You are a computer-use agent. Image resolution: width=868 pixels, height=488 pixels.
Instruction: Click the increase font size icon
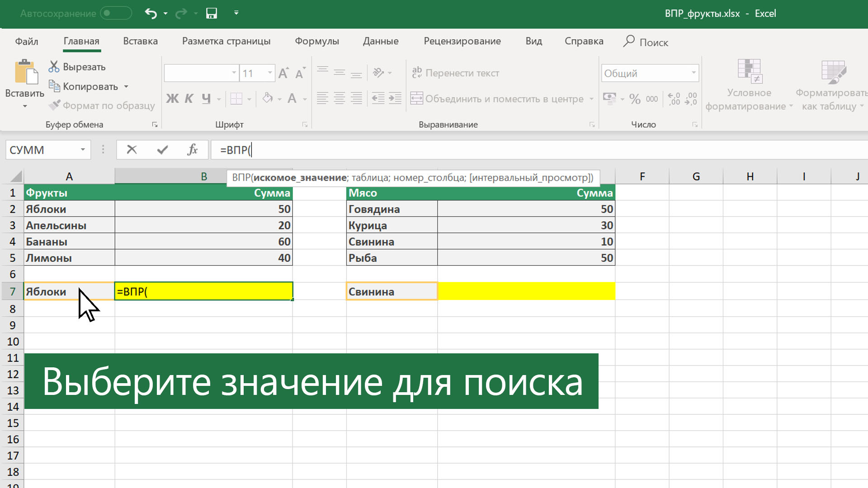pyautogui.click(x=283, y=73)
